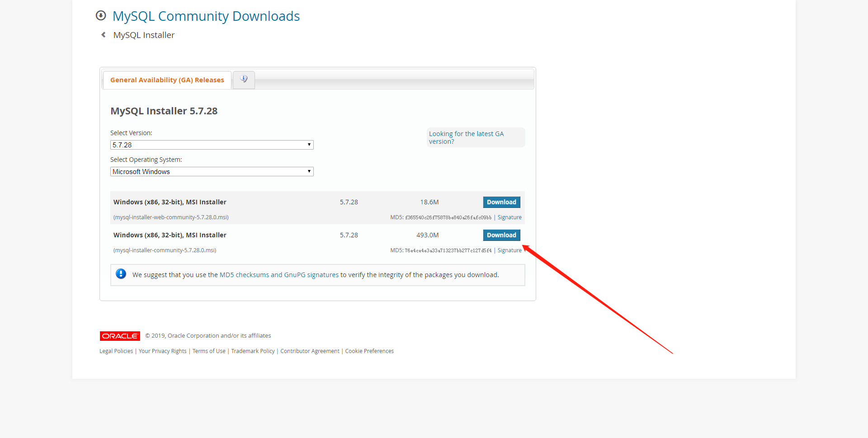Viewport: 868px width, 438px height.
Task: Download the 18.6M web community MSI installer
Action: pyautogui.click(x=501, y=202)
